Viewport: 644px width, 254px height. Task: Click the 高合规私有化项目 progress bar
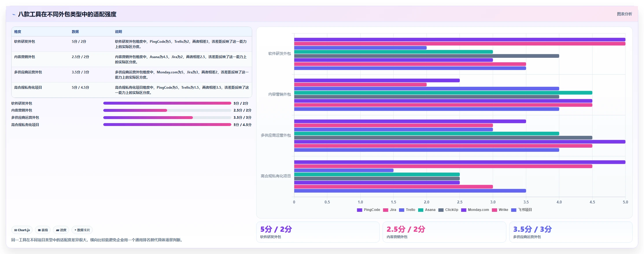[167, 125]
